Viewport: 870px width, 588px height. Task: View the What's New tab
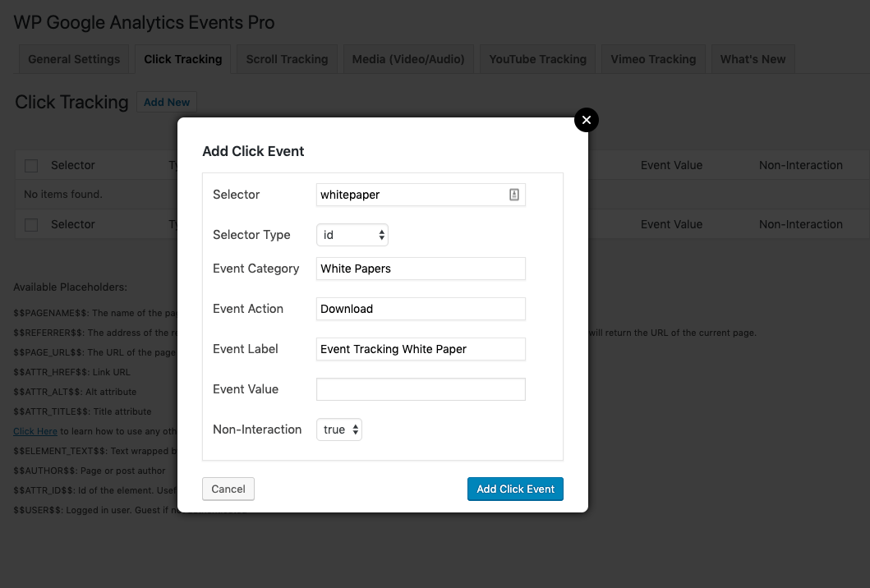(753, 58)
